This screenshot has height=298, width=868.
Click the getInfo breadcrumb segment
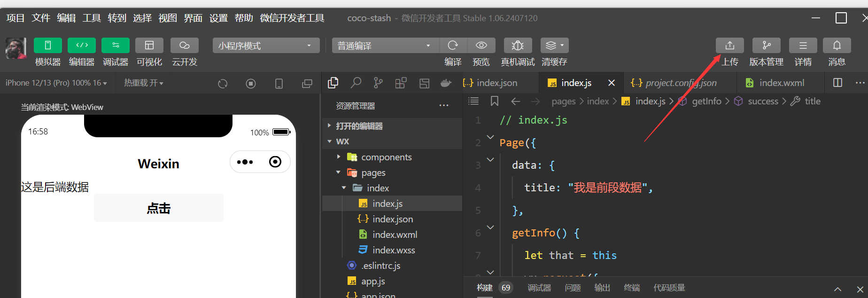click(706, 102)
